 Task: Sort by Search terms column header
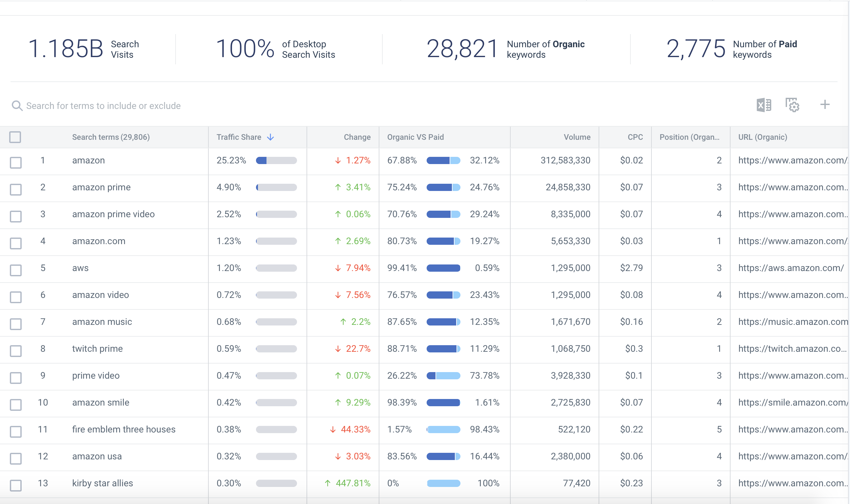click(111, 137)
